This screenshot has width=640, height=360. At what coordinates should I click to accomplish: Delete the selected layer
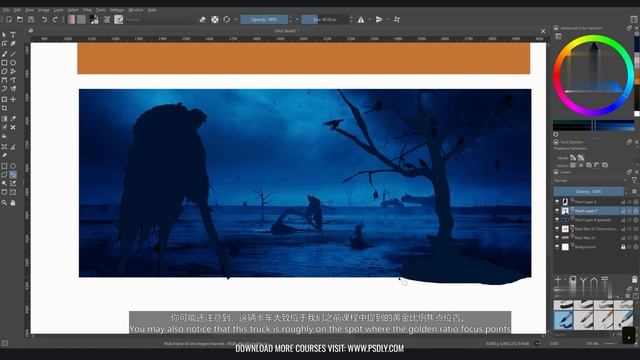pyautogui.click(x=634, y=280)
